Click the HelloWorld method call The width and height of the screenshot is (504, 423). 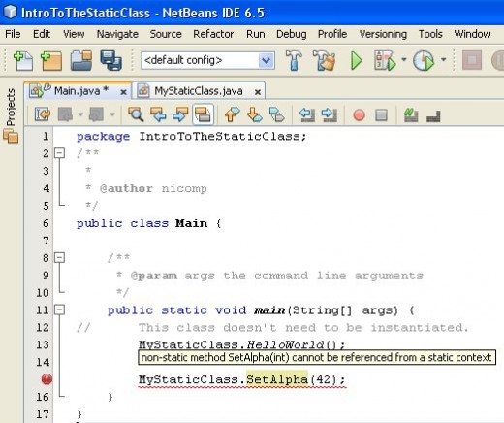click(285, 344)
